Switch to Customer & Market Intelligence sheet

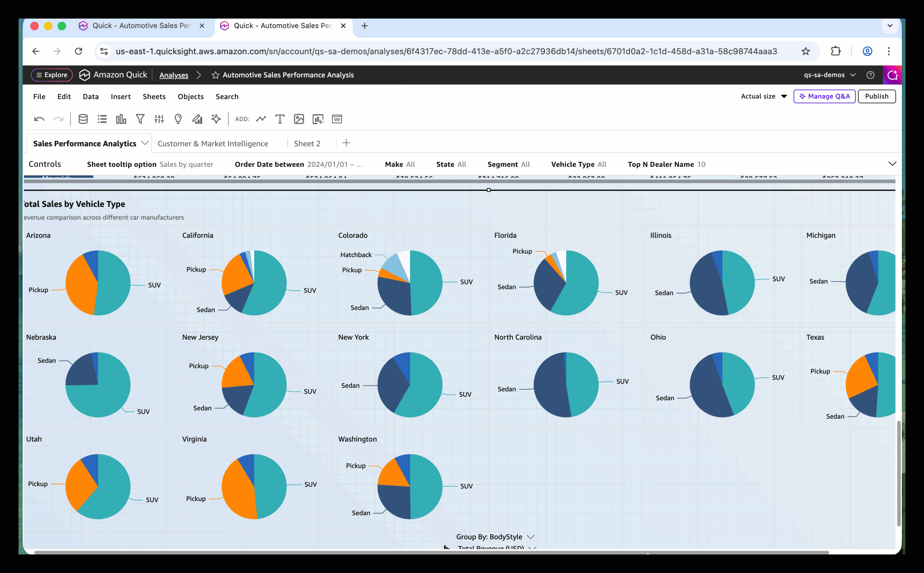(212, 144)
